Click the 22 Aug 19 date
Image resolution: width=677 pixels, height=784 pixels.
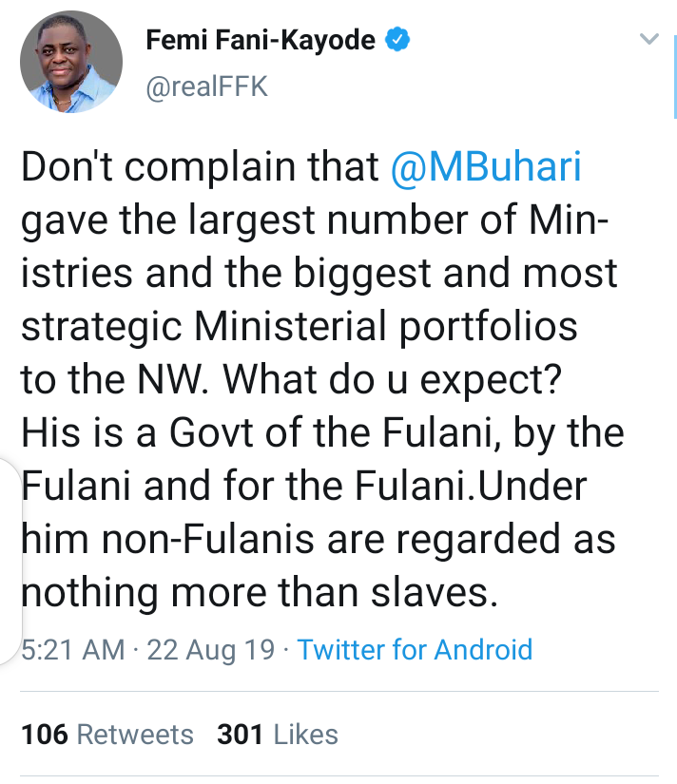209,650
